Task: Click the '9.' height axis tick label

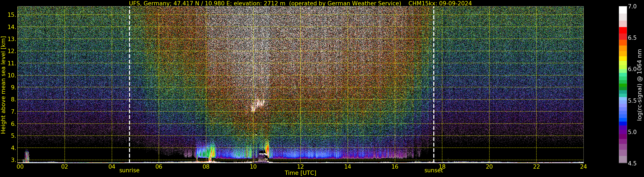Action: tap(13, 87)
